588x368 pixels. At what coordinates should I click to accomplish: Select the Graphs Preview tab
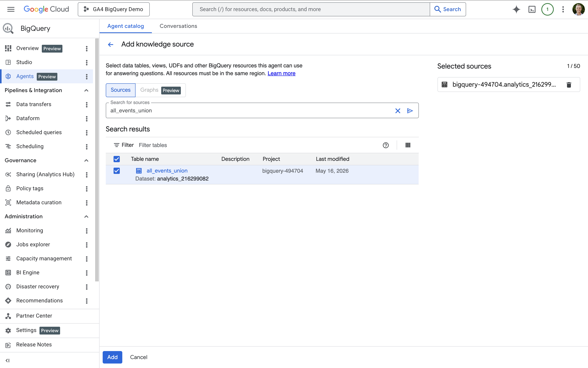pos(160,90)
